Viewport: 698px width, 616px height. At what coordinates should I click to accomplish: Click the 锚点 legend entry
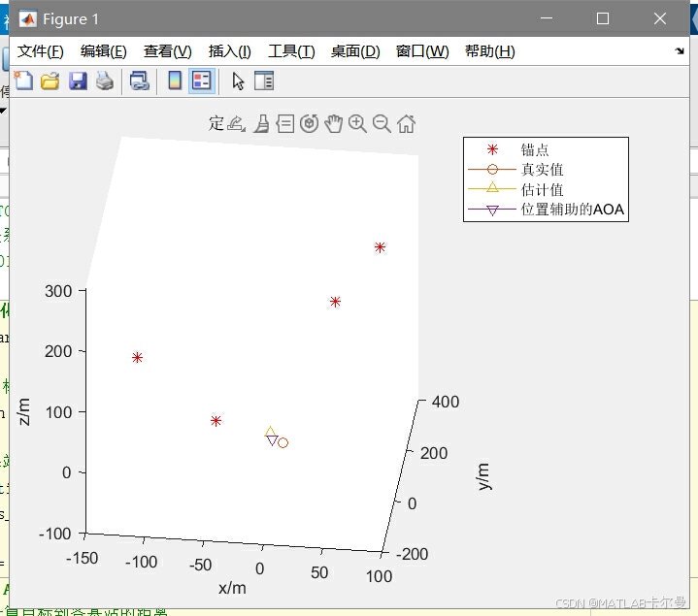click(535, 150)
